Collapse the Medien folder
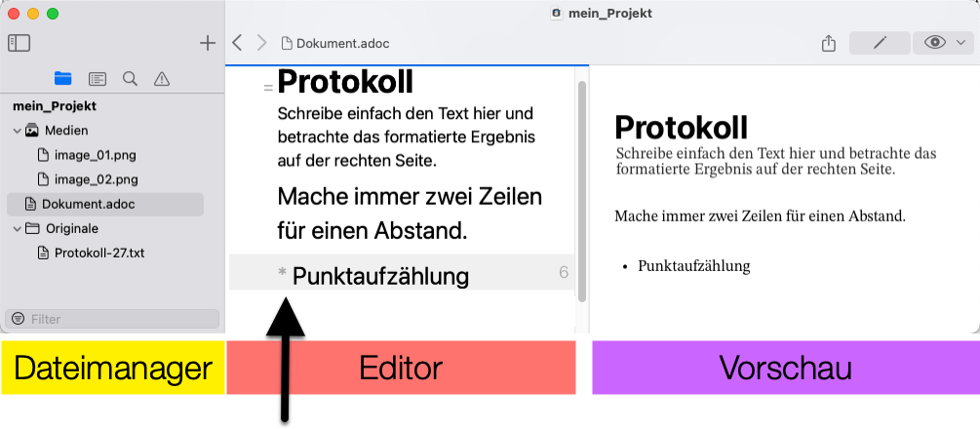980x429 pixels. click(x=17, y=131)
